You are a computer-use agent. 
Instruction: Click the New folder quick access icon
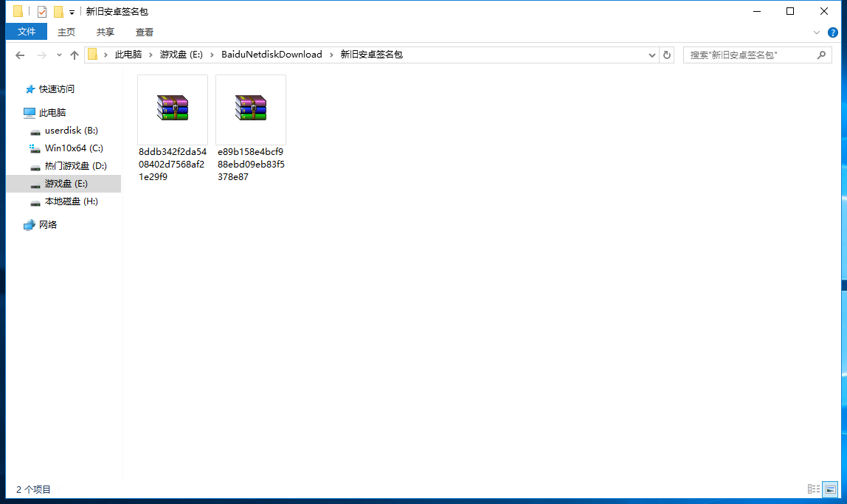pyautogui.click(x=58, y=11)
